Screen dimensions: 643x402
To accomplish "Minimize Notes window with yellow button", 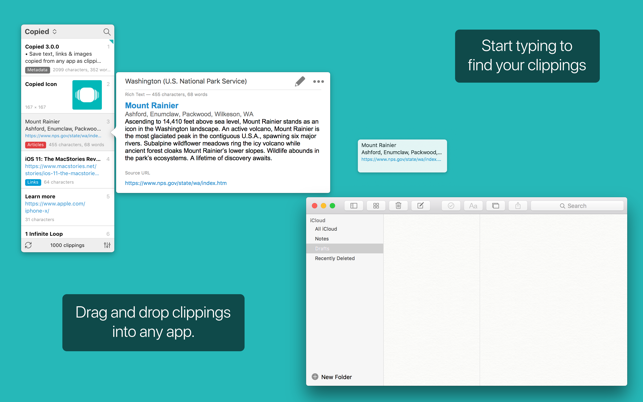I will [x=324, y=206].
